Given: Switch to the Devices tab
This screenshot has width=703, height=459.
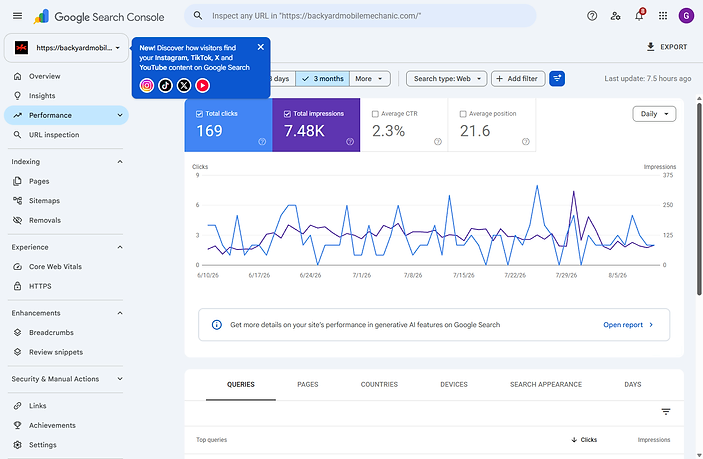Looking at the screenshot, I should pos(454,385).
